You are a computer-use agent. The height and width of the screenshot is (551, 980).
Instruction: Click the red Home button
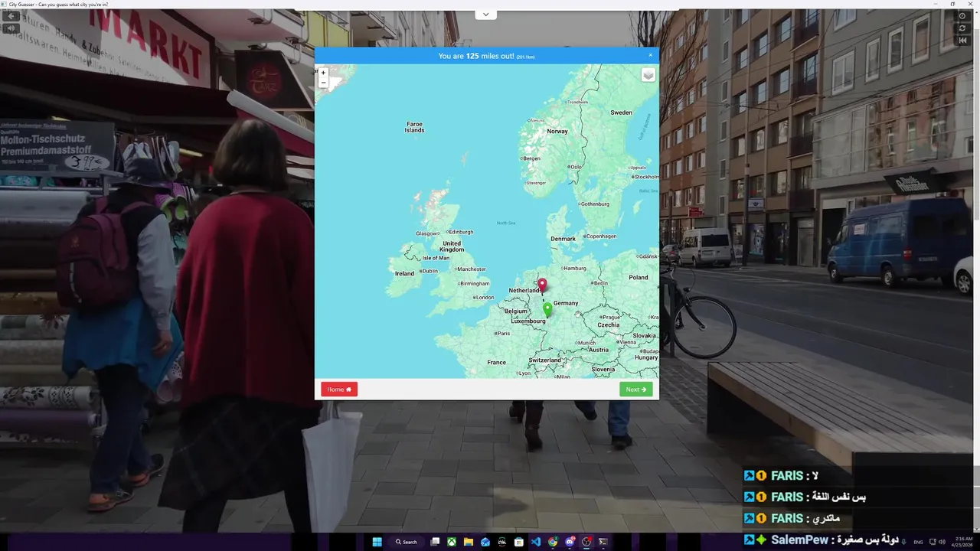coord(339,390)
